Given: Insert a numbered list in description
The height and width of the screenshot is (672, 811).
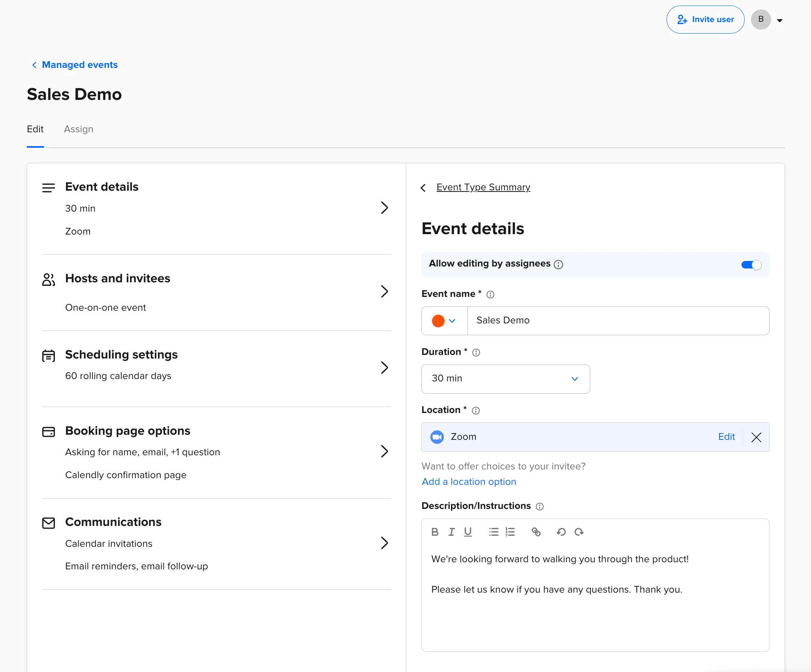Looking at the screenshot, I should pyautogui.click(x=510, y=532).
